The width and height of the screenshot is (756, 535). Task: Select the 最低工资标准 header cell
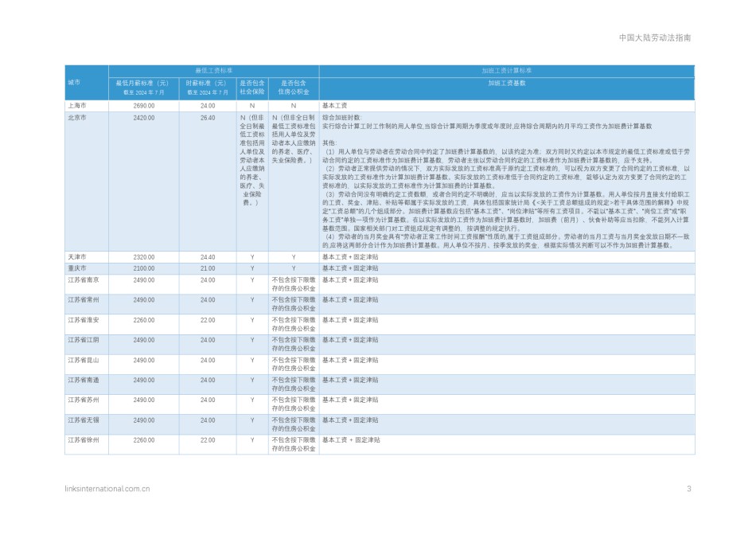pos(213,70)
